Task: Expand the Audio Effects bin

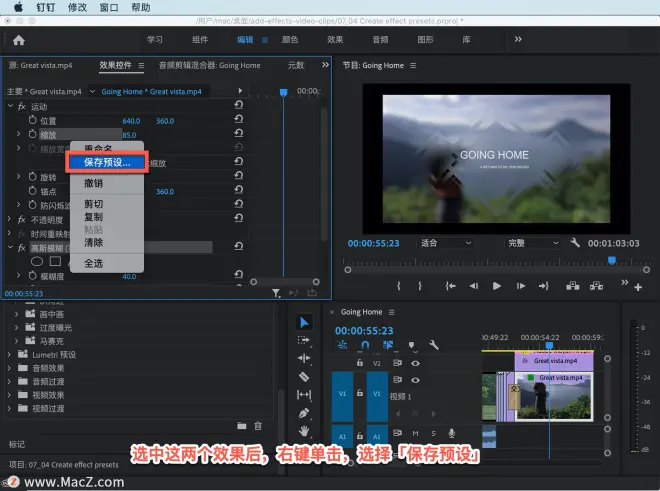Action: tap(9, 368)
